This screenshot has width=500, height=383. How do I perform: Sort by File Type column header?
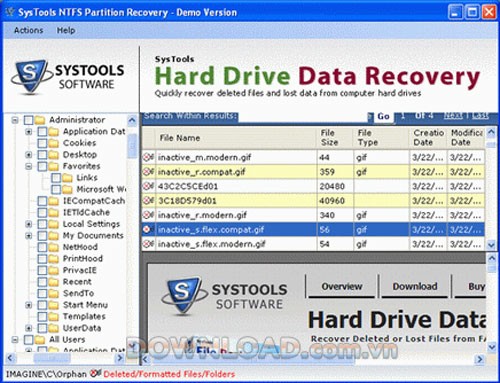(x=381, y=138)
